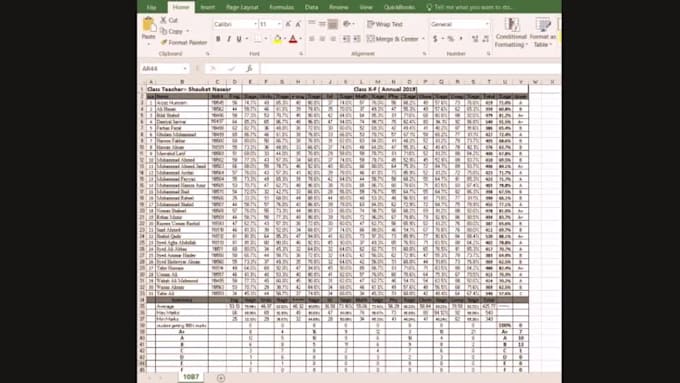Click the Borders button
Image resolution: width=680 pixels, height=383 pixels.
(x=258, y=39)
